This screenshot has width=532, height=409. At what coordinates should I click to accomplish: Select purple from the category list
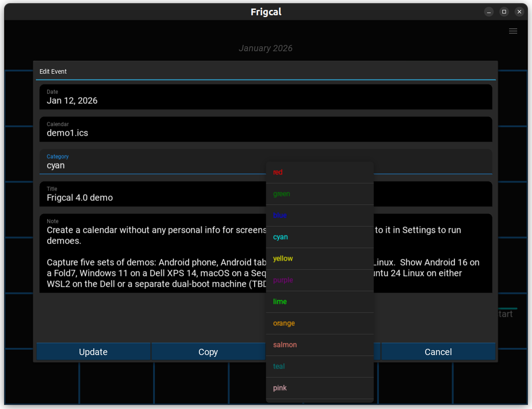tap(320, 280)
